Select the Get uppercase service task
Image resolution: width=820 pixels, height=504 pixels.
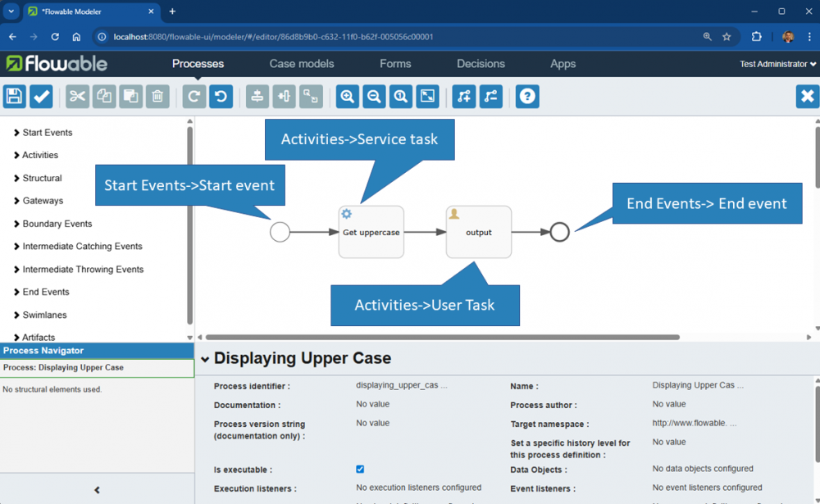click(x=371, y=232)
